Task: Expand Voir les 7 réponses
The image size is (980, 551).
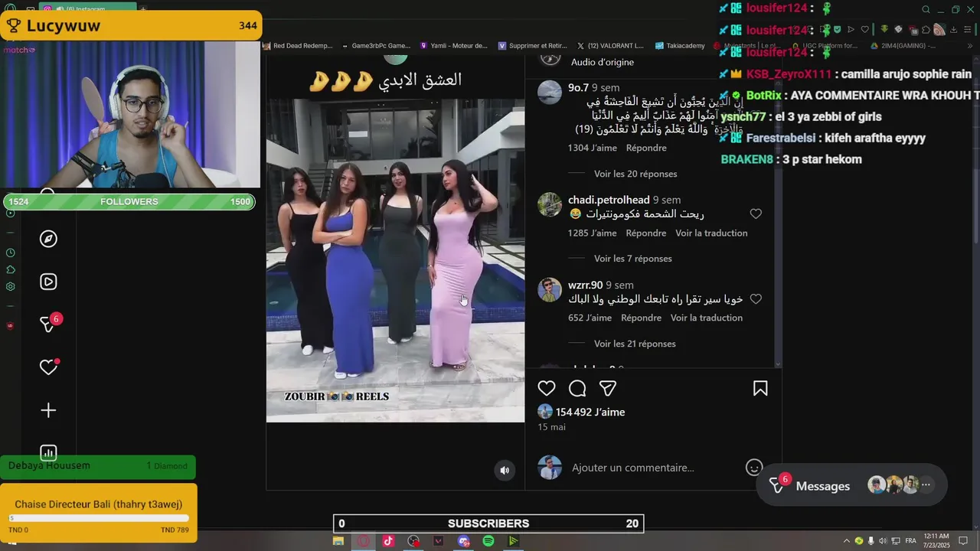Action: [x=633, y=259]
